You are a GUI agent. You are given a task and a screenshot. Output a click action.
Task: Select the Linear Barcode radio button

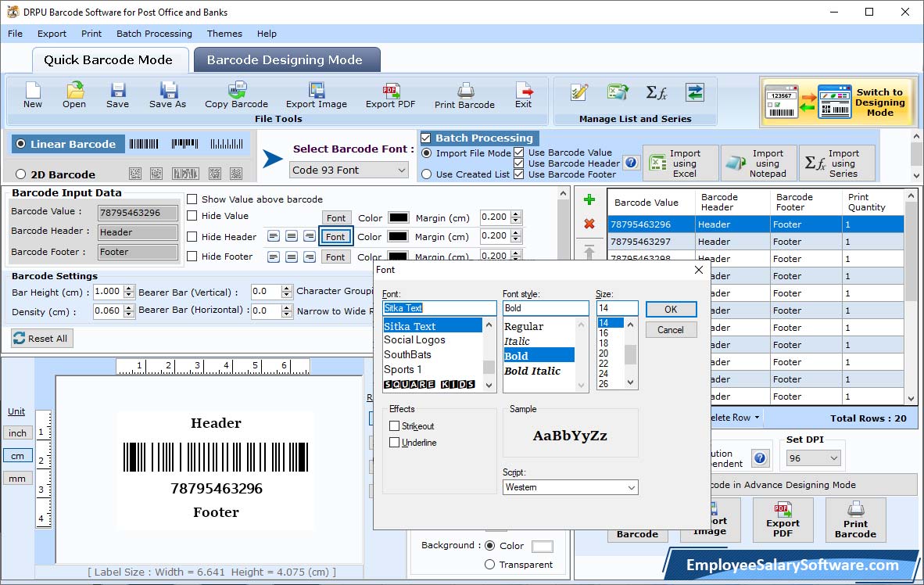[21, 144]
